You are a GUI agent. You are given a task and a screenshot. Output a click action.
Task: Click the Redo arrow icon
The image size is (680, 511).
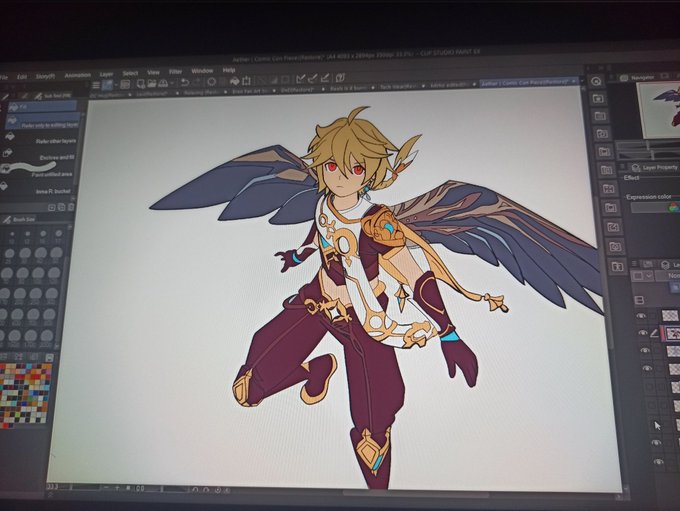coord(197,82)
